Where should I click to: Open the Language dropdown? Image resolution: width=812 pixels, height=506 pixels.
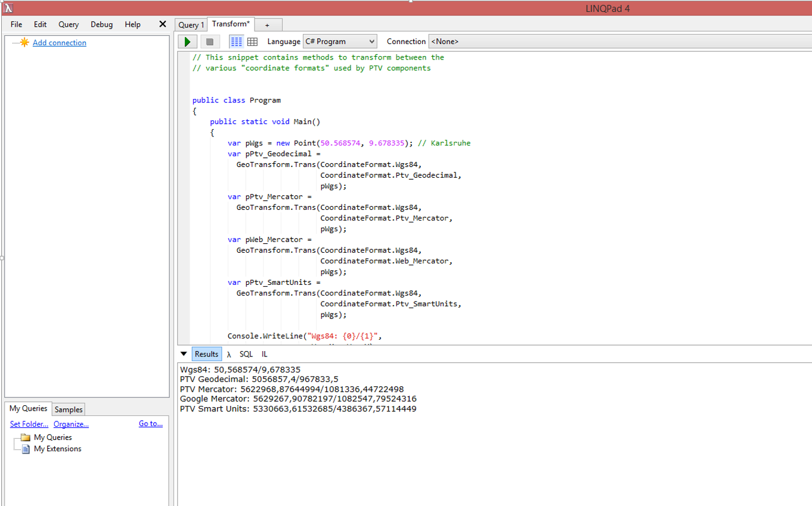click(340, 42)
